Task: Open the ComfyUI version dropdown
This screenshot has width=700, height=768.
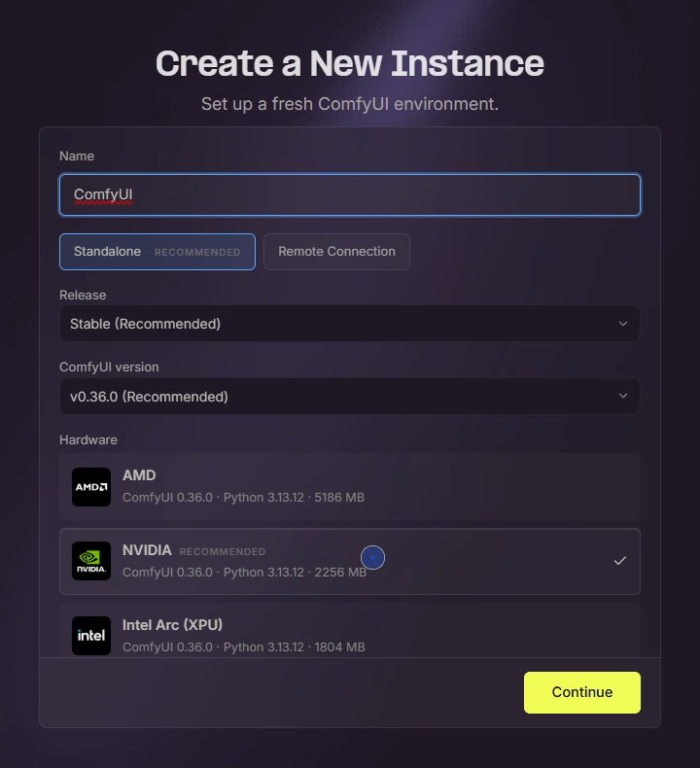Action: pyautogui.click(x=350, y=397)
